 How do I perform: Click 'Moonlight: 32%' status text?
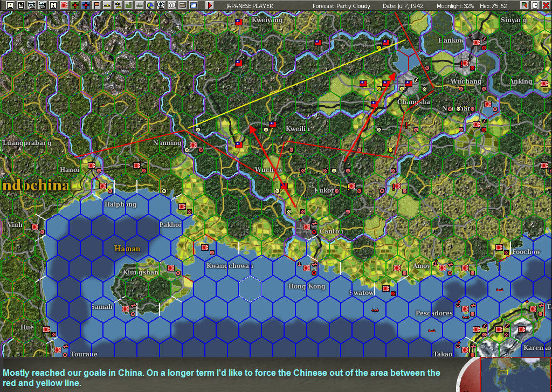click(x=455, y=6)
